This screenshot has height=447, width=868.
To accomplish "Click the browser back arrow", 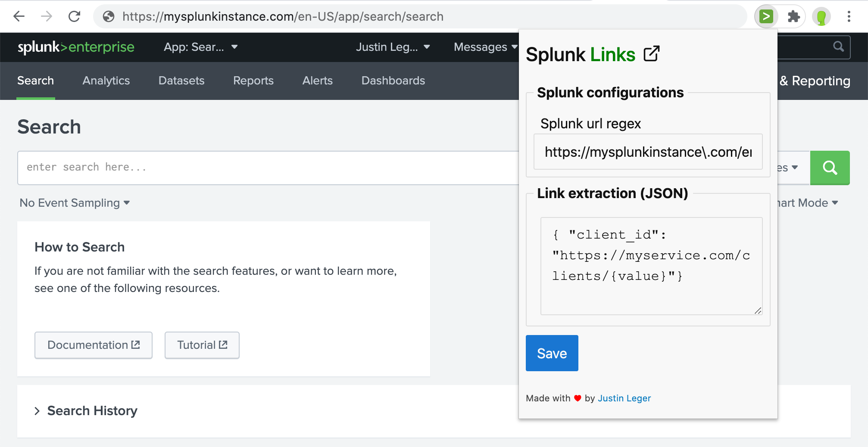I will click(x=19, y=16).
